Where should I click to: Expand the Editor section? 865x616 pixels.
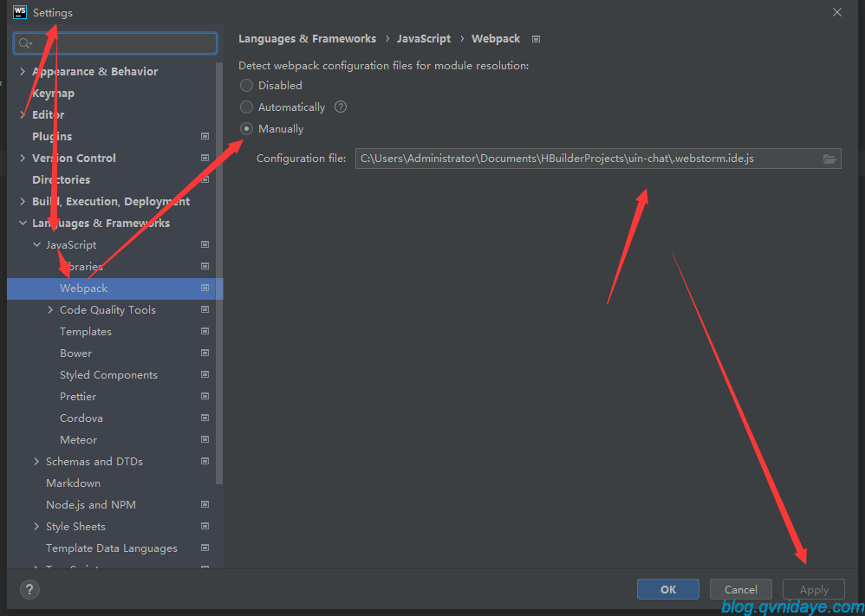(23, 114)
